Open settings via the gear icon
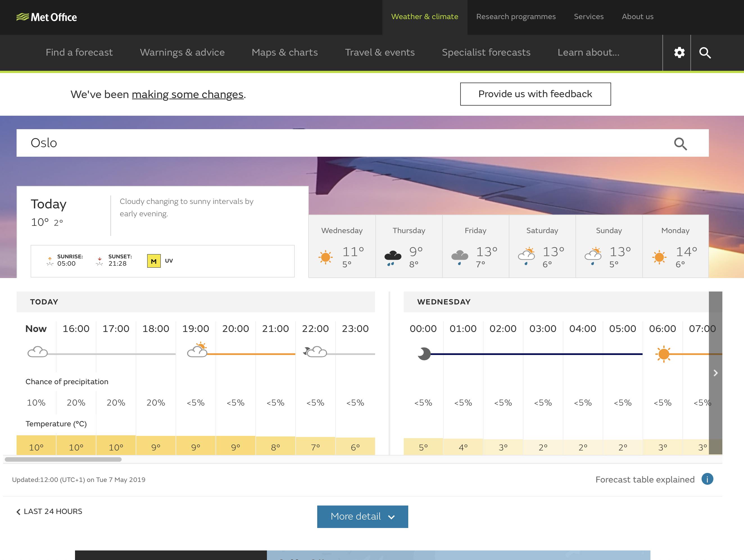 679,53
